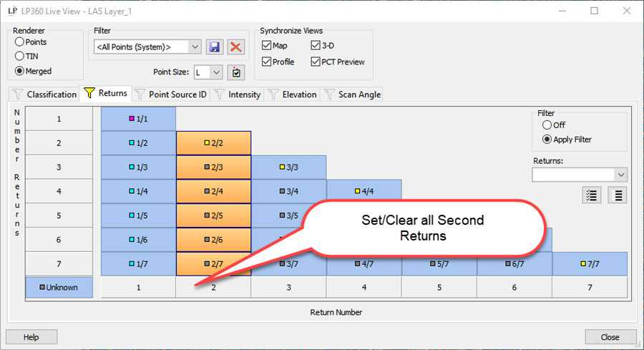Toggle the 1/2 return cell
This screenshot has width=644, height=350.
[x=138, y=143]
